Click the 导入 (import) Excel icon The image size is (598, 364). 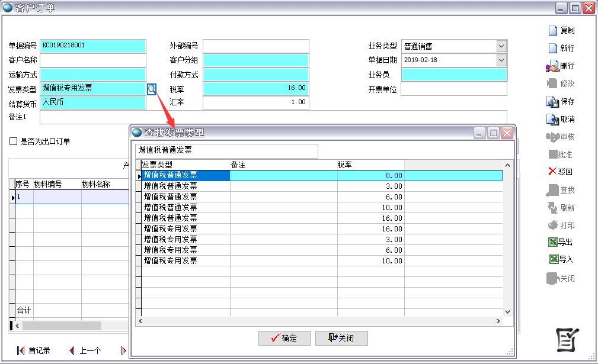pos(552,259)
